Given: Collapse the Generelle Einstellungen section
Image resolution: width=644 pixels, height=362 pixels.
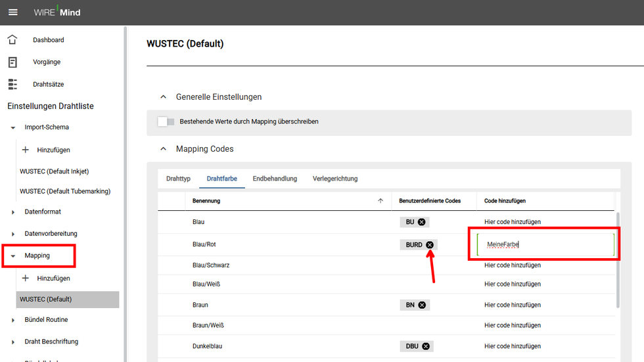Looking at the screenshot, I should pyautogui.click(x=164, y=97).
